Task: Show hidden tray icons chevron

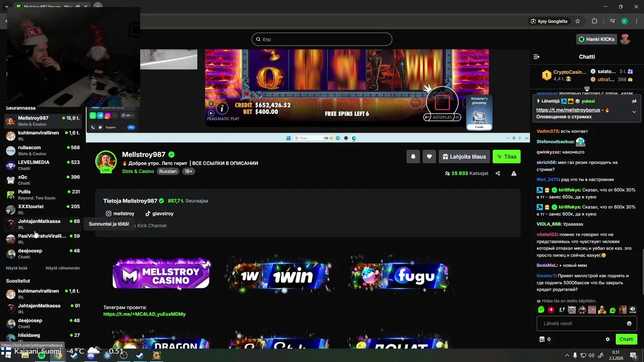Action: point(567,355)
